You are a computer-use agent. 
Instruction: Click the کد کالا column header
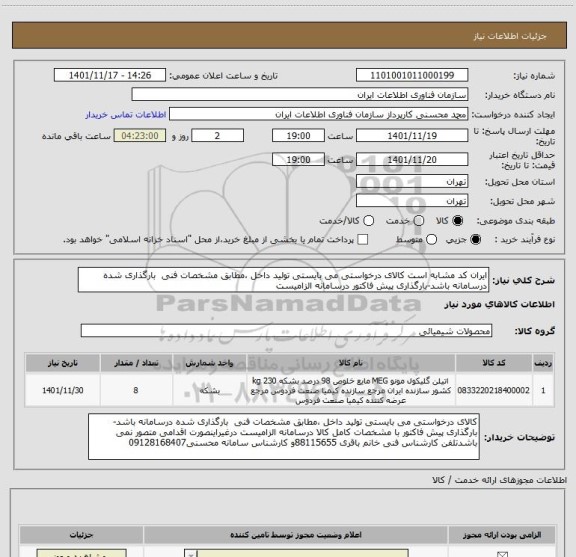(494, 363)
